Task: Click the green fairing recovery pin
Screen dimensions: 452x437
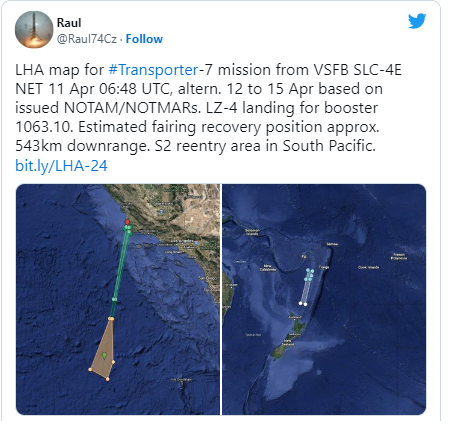Action: click(104, 356)
